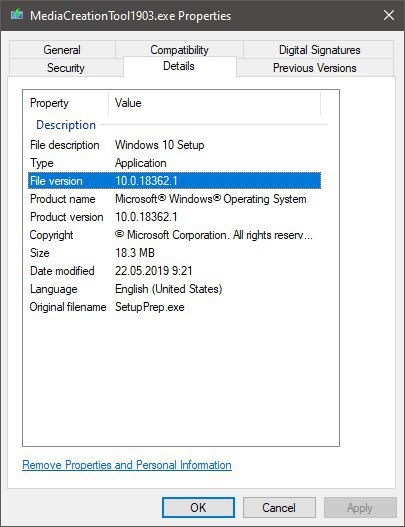Click the Value column header
The height and width of the screenshot is (527, 405).
(215, 103)
